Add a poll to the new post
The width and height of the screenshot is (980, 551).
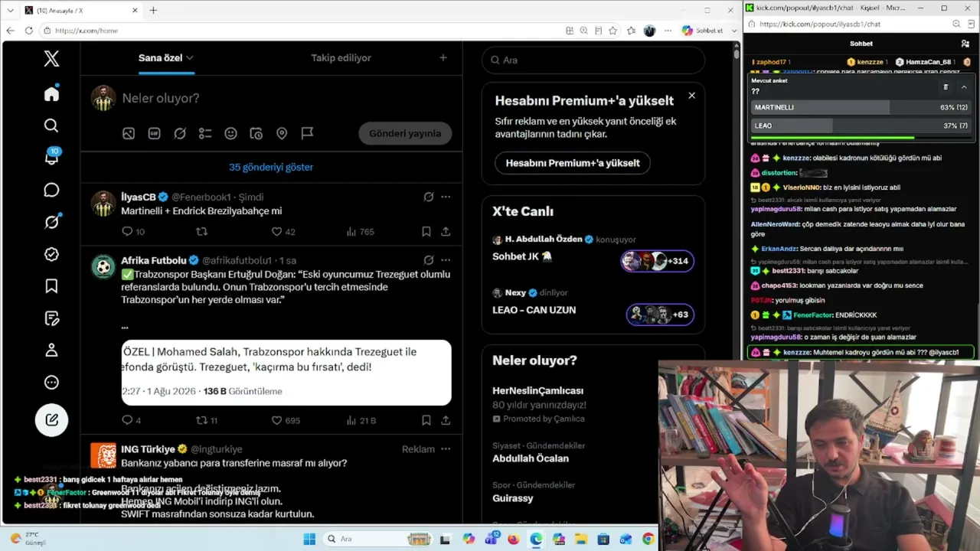pos(205,133)
